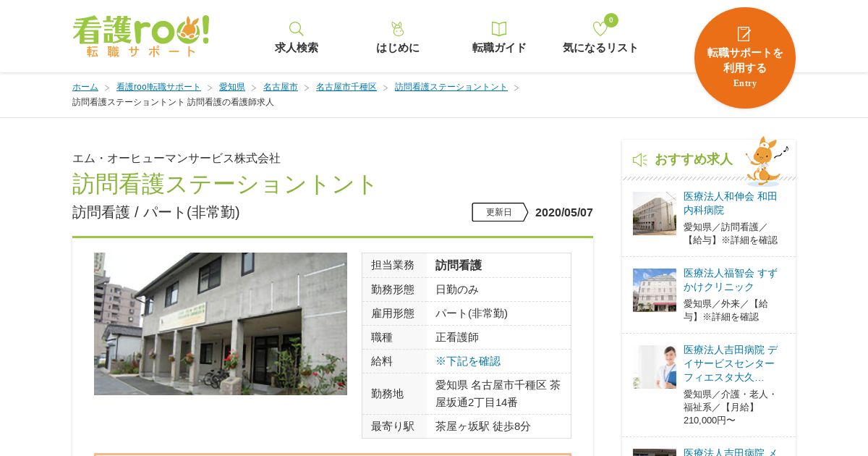Click the date 2020/05/07
The width and height of the screenshot is (868, 456).
click(564, 212)
